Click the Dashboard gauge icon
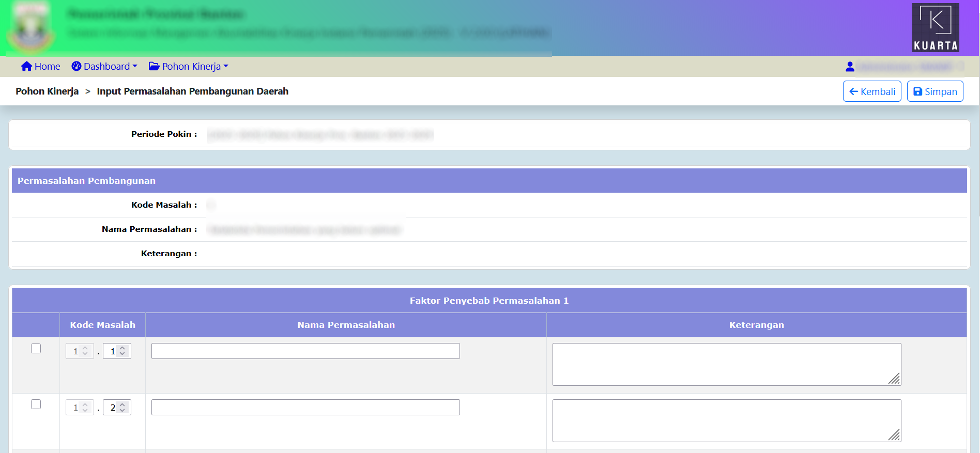The image size is (980, 453). [x=76, y=66]
